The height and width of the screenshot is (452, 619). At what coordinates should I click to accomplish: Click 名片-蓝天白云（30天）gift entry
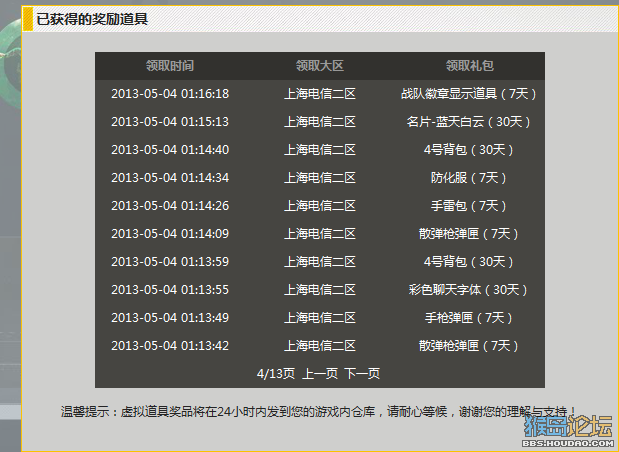(x=469, y=122)
